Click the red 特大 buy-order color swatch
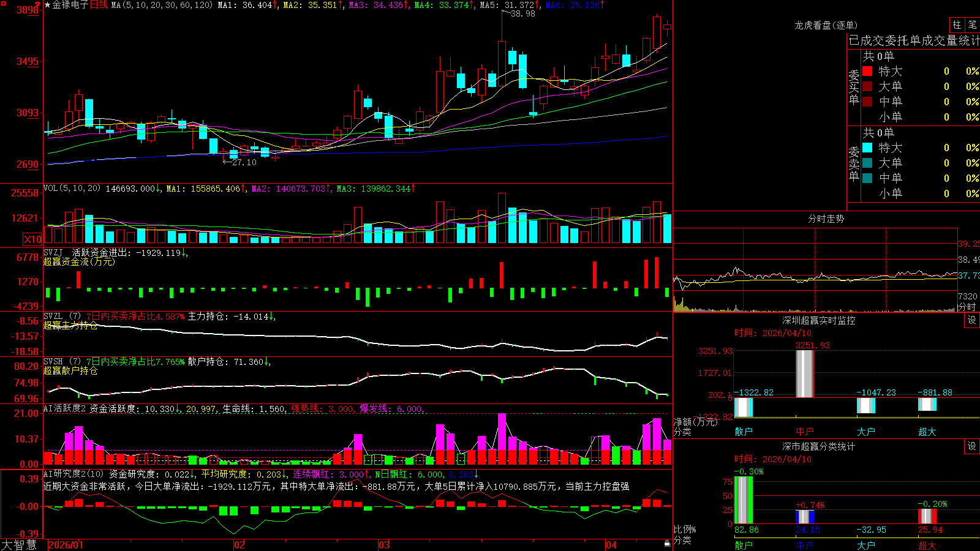This screenshot has width=980, height=551. click(x=867, y=71)
